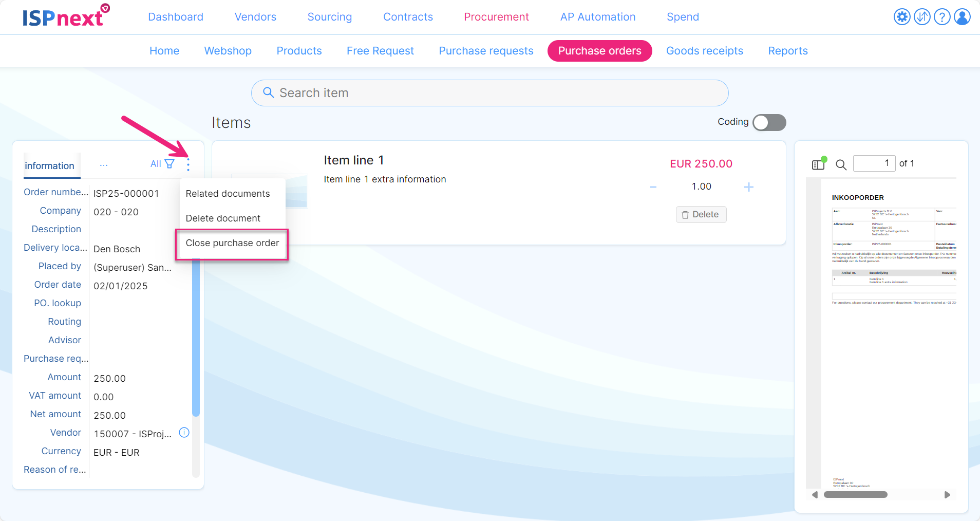Go to the Reports tab
This screenshot has width=980, height=521.
pyautogui.click(x=788, y=51)
